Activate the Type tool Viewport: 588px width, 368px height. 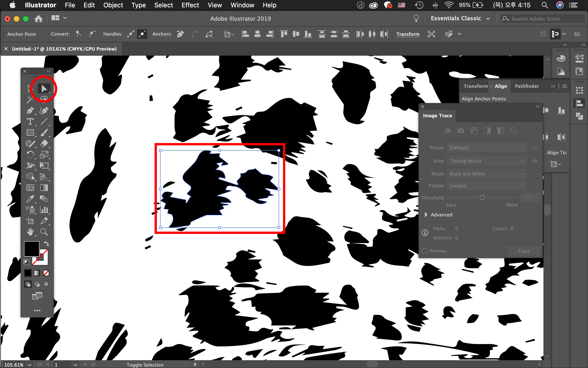(30, 121)
